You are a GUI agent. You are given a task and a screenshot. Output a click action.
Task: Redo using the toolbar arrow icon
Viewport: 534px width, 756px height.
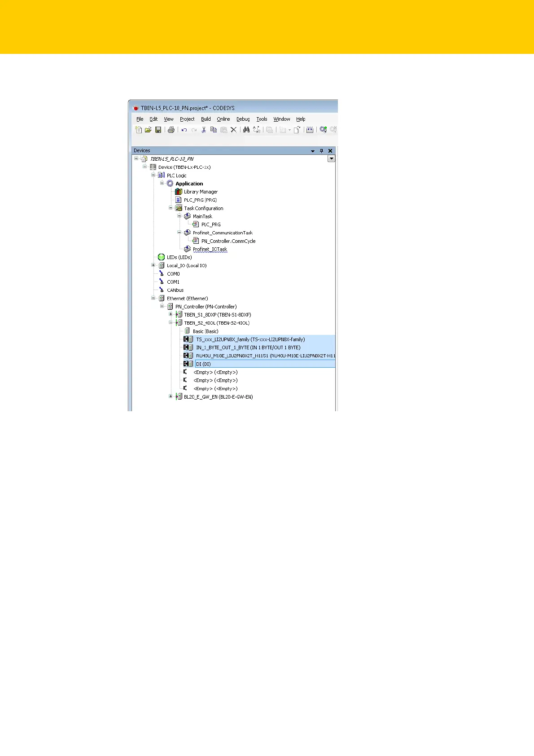(x=194, y=130)
